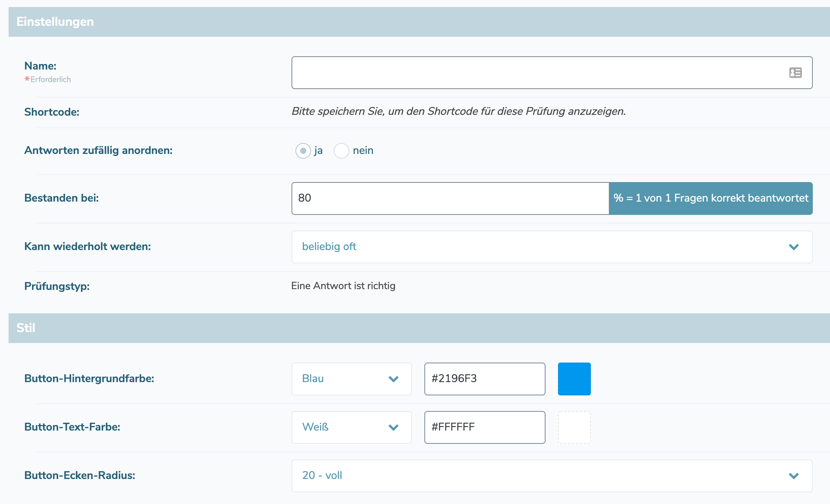This screenshot has height=504, width=830.
Task: Click the blue background color swatch
Action: [x=574, y=379]
